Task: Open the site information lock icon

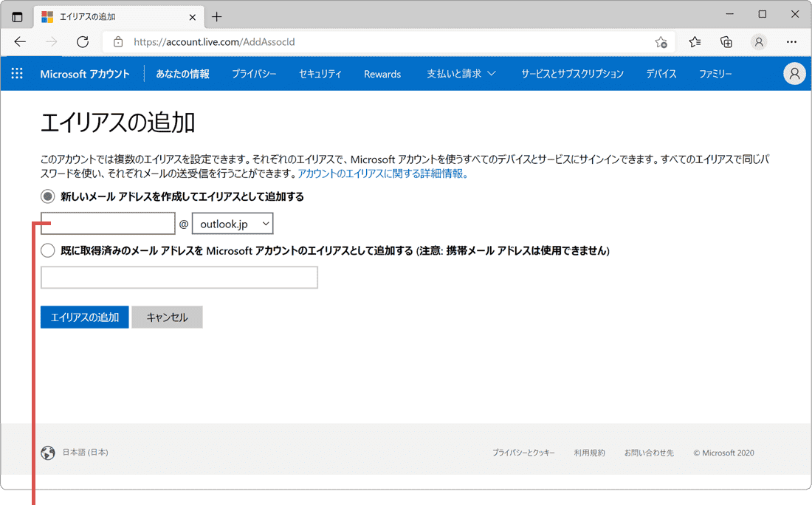Action: pyautogui.click(x=118, y=42)
